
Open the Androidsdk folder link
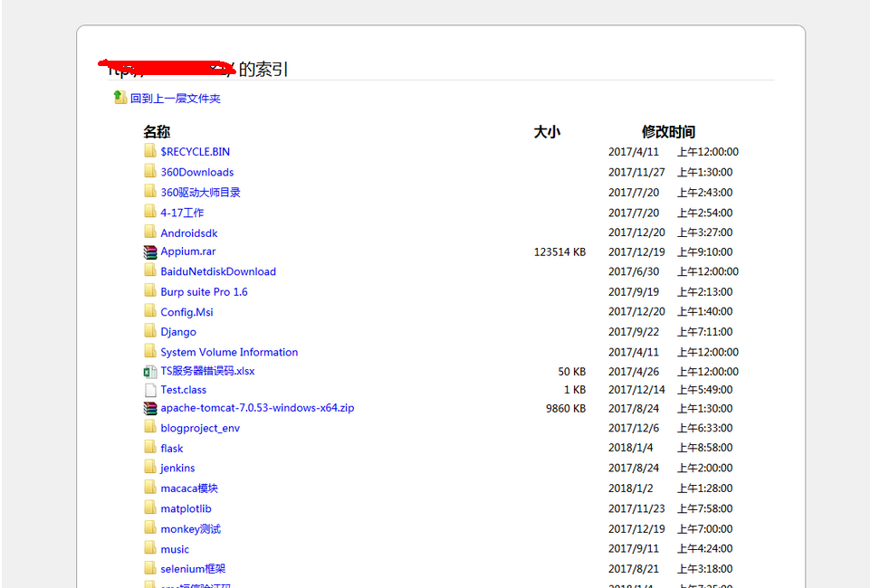click(188, 233)
